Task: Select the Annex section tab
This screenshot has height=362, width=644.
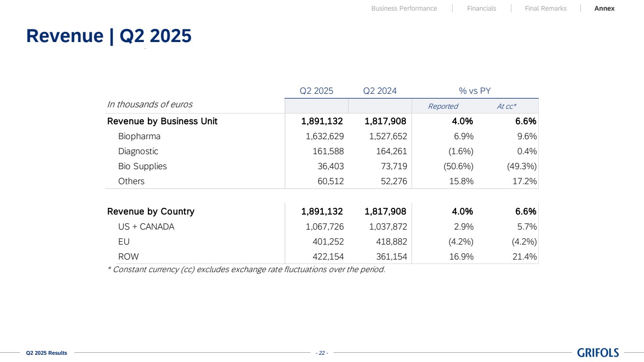Action: pos(604,8)
